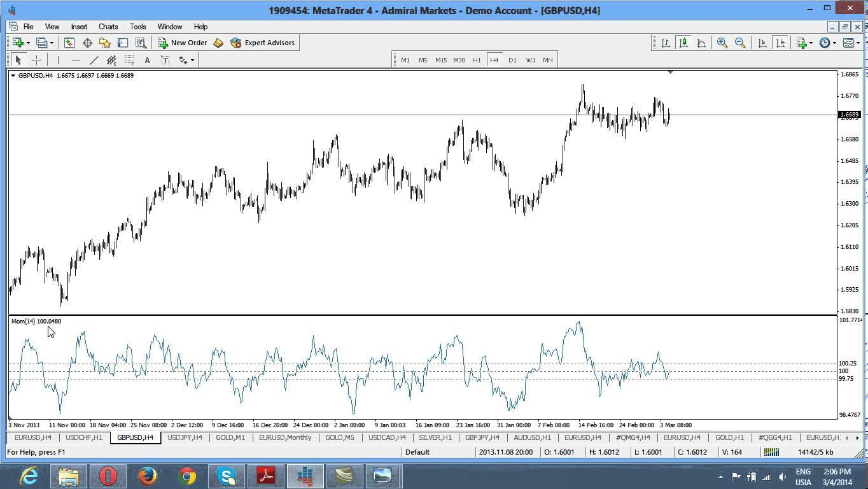Set the chart period to MN
The image size is (868, 489).
coord(548,60)
